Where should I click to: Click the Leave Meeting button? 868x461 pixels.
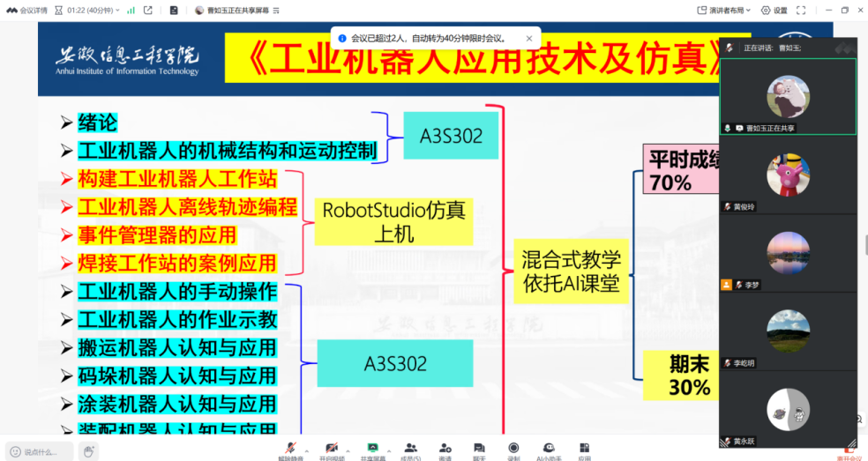(x=849, y=453)
